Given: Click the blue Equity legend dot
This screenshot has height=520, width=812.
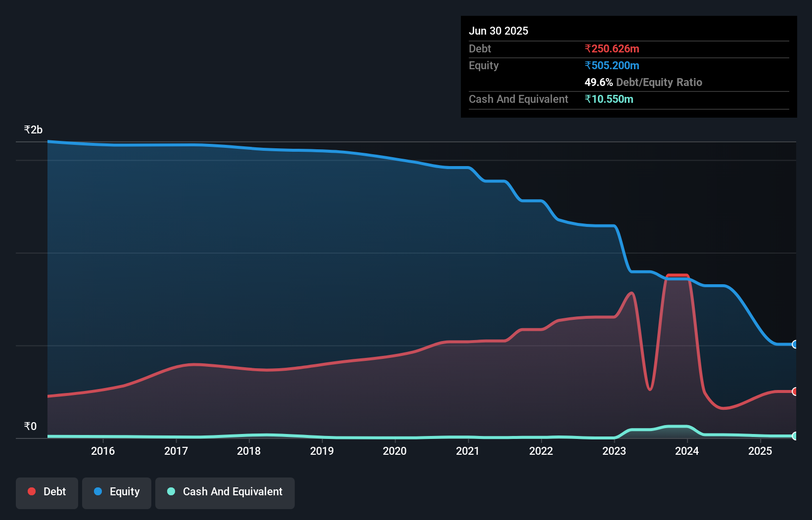Looking at the screenshot, I should tap(98, 491).
